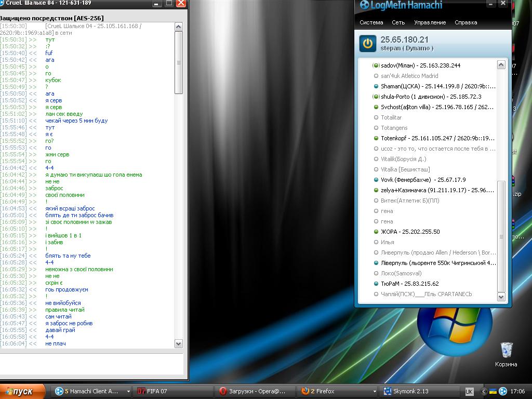
Task: Open the Управление menu in Hamachi
Action: [x=430, y=22]
